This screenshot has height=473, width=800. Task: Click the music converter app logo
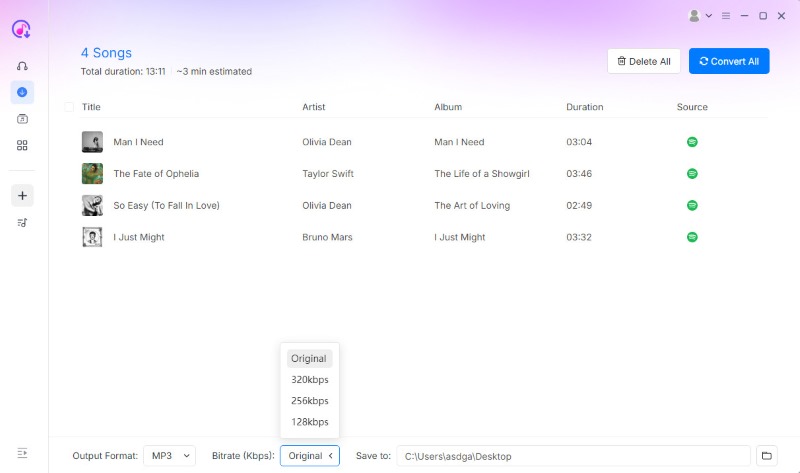pyautogui.click(x=21, y=29)
